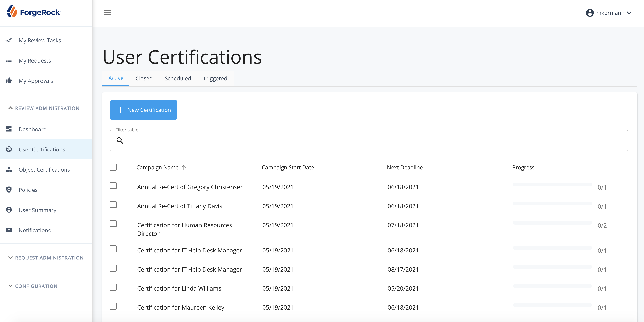644x322 pixels.
Task: Click the User Summary person icon
Action: click(9, 210)
